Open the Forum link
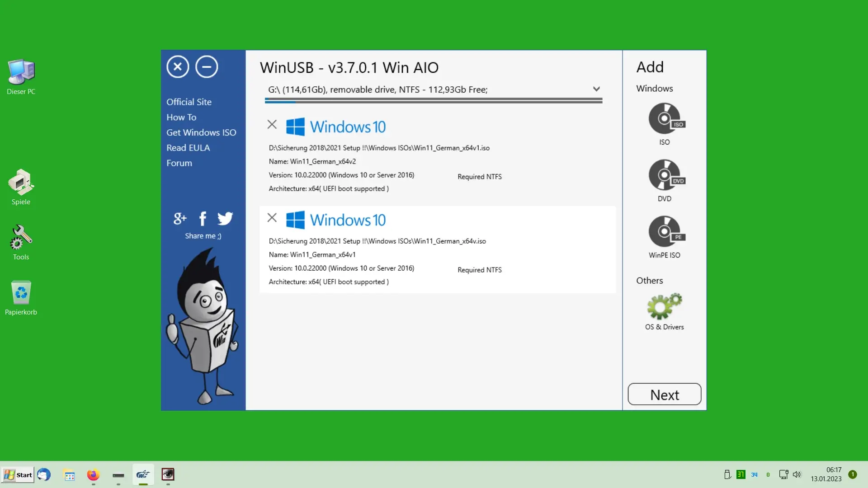 (x=179, y=164)
